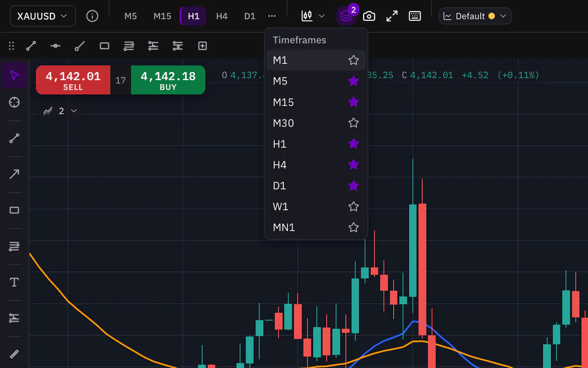The width and height of the screenshot is (588, 368).
Task: Pick W1 from the Timeframes list
Action: pos(316,207)
